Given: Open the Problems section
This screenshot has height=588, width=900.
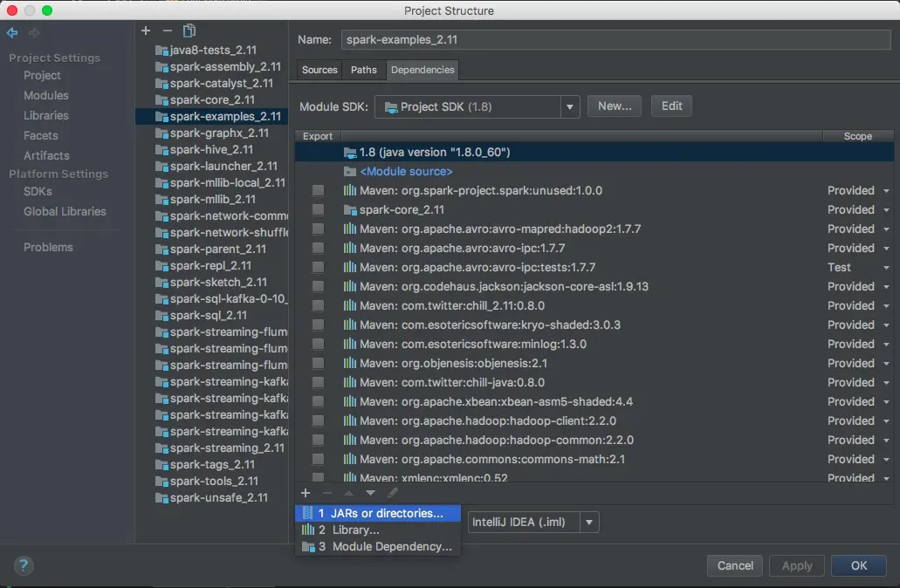Looking at the screenshot, I should 48,247.
